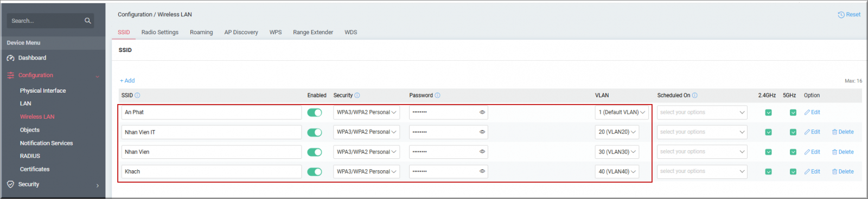Viewport: 868px width, 199px height.
Task: Edit the An Phat SSID entry
Action: click(x=812, y=112)
